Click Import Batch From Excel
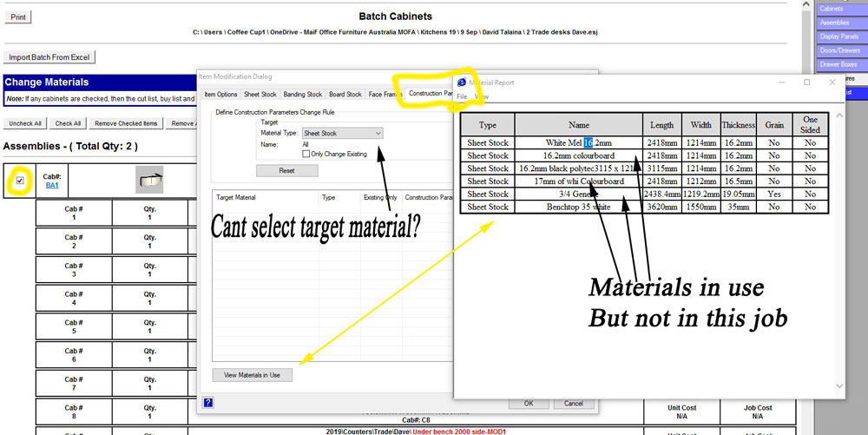This screenshot has width=868, height=435. (x=49, y=57)
